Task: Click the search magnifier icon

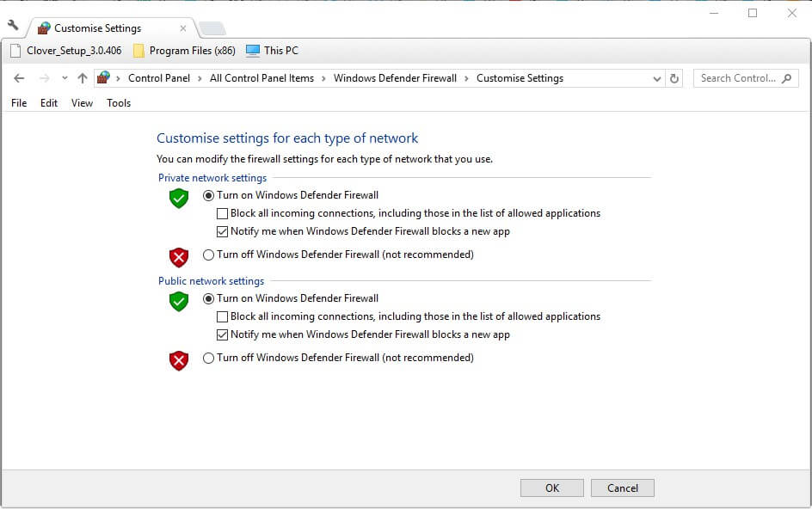Action: [786, 78]
